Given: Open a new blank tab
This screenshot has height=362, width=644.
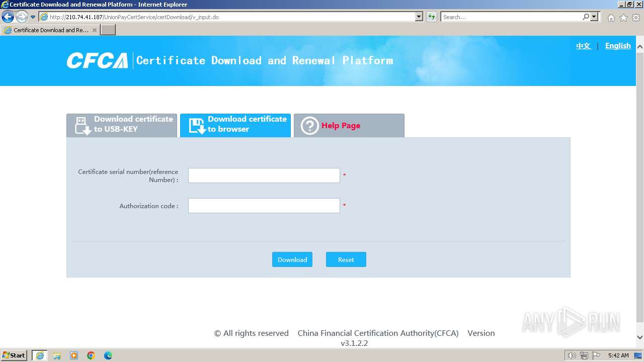Looking at the screenshot, I should coord(108,30).
